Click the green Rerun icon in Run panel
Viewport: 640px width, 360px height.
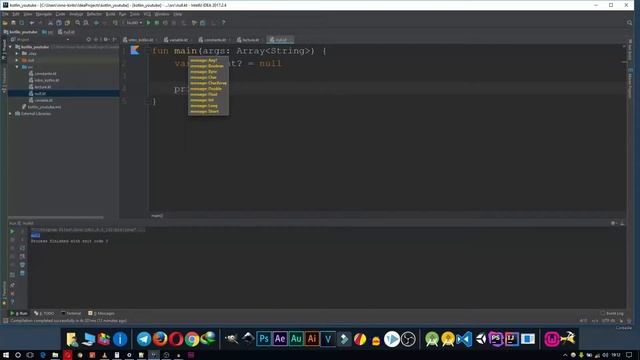click(12, 231)
